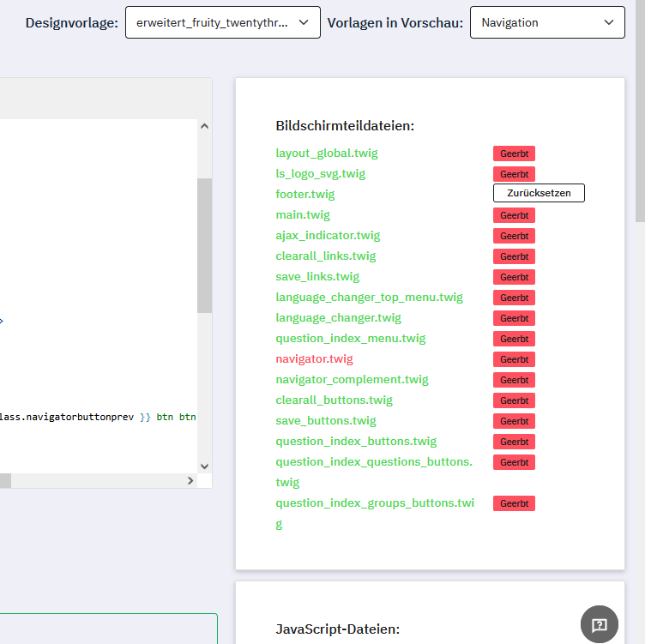Screen dimensions: 645x644
Task: Open the main.twig file
Action: pos(302,215)
